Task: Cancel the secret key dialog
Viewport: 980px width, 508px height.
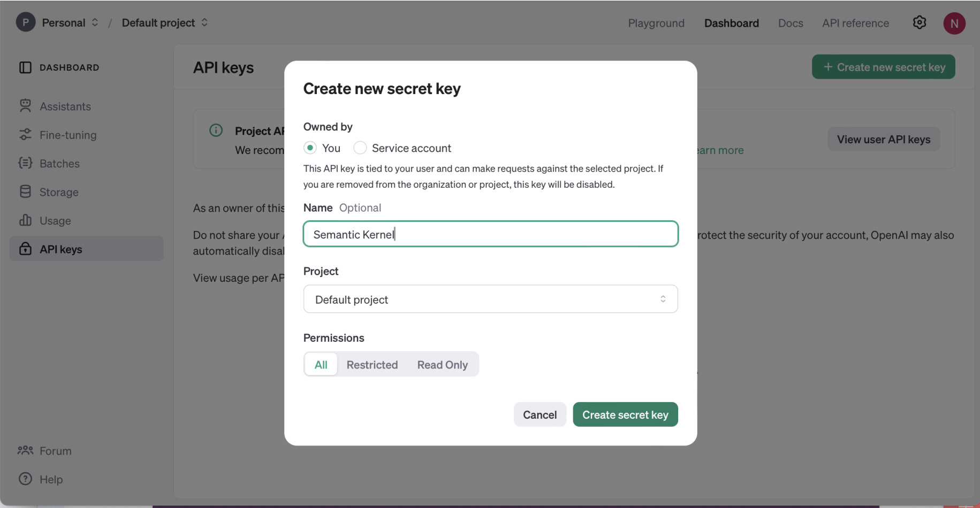Action: point(540,414)
